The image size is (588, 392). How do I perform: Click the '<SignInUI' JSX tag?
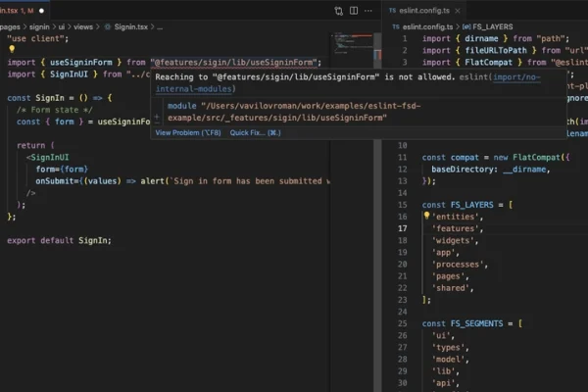(48, 157)
